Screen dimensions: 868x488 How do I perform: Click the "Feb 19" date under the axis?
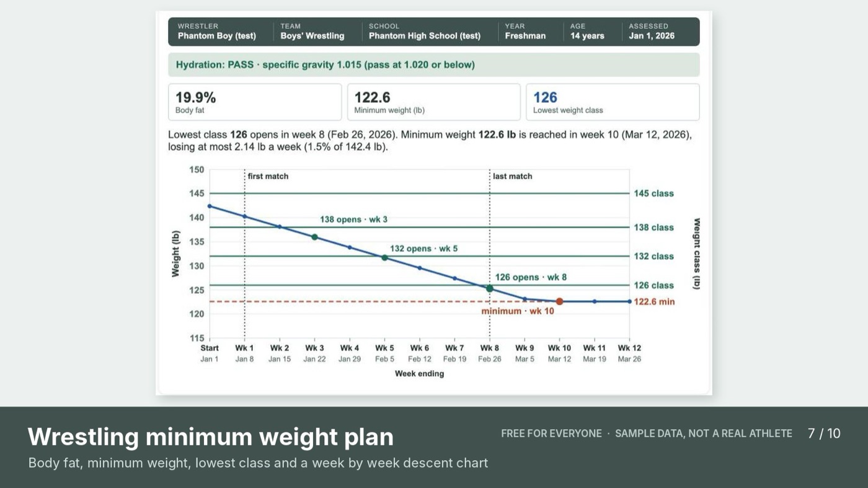(x=454, y=359)
